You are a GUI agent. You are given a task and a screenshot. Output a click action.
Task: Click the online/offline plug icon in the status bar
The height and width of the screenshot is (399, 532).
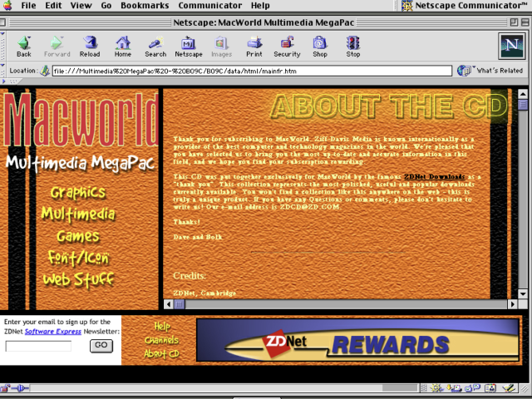coord(21,388)
